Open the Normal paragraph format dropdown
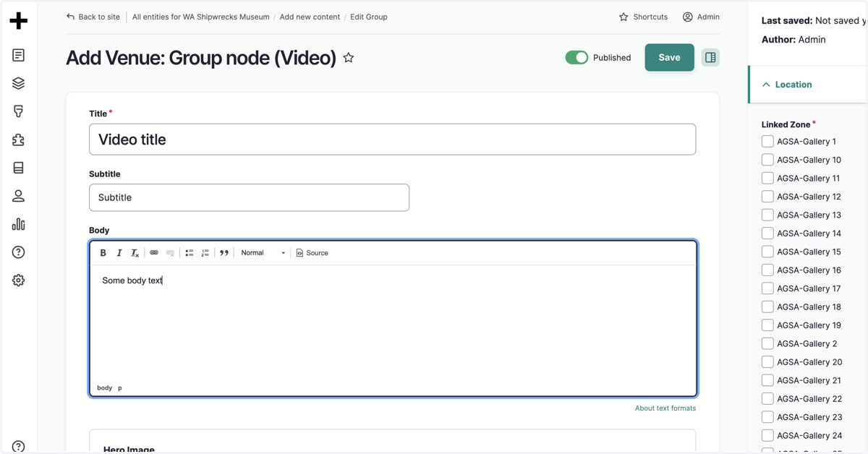868x454 pixels. tap(263, 253)
